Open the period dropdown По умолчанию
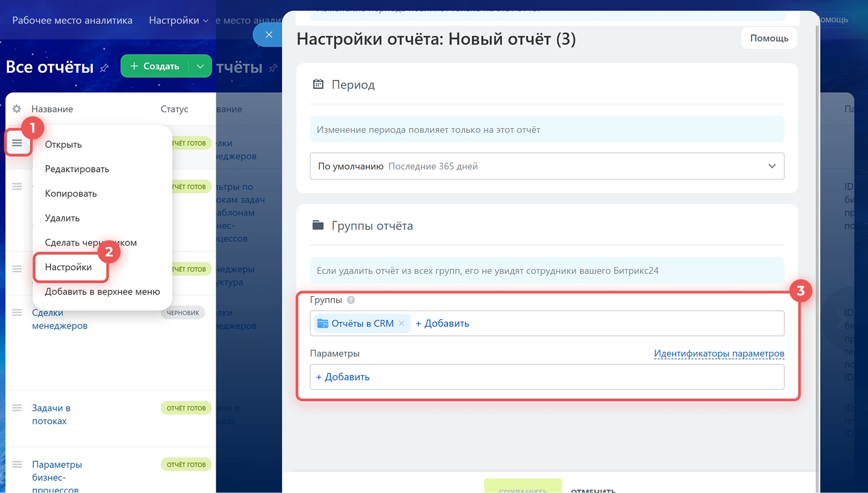 click(x=547, y=166)
